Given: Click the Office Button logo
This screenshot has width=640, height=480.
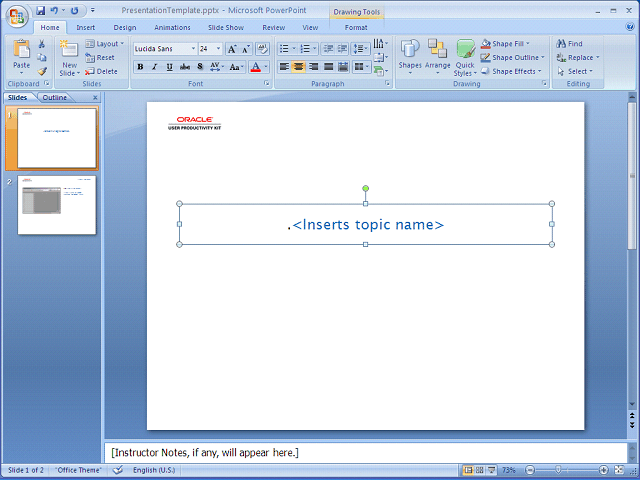Looking at the screenshot, I should (17, 16).
